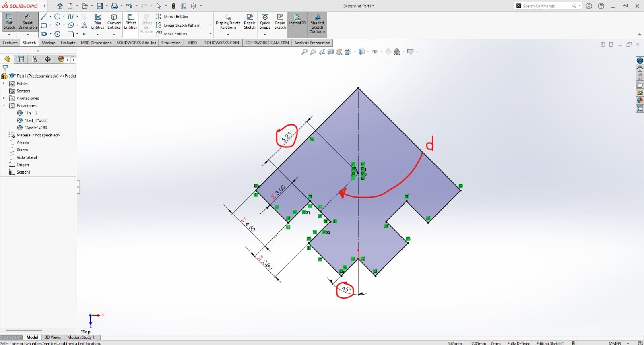Open the Smart Dimension dropdown arrow

pyautogui.click(x=27, y=35)
